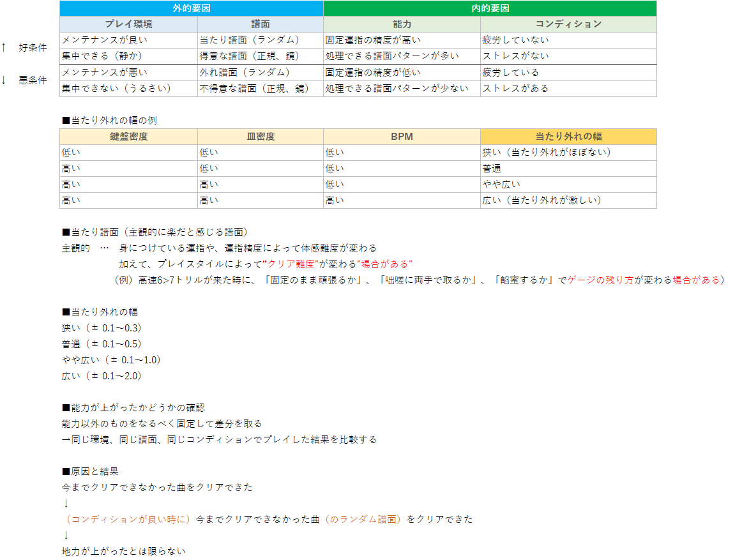Image resolution: width=749 pixels, height=560 pixels.
Task: Click the 好条件 row label
Action: [x=33, y=48]
